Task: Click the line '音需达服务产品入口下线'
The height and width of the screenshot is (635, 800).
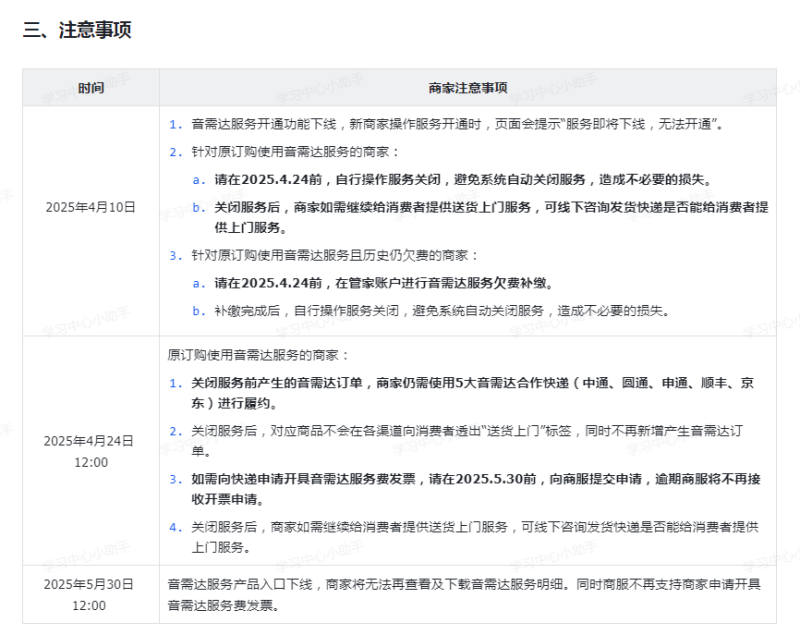Action: point(240,584)
